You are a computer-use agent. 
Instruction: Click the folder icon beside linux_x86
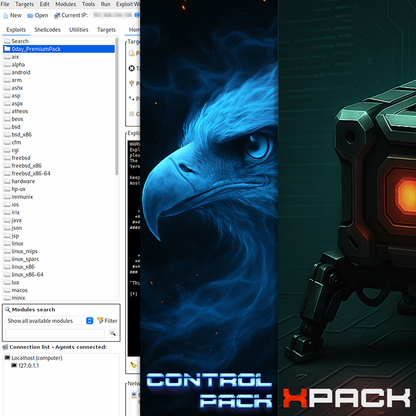(7, 267)
